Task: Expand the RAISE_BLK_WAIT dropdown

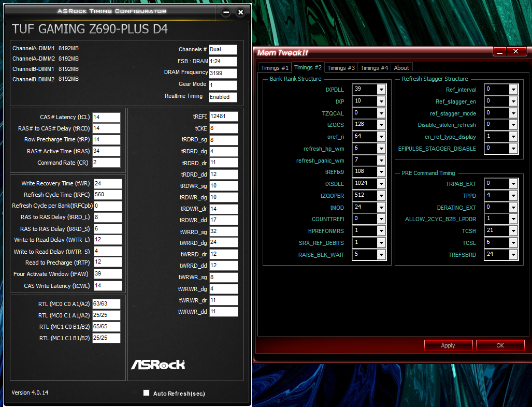Action: (x=381, y=254)
